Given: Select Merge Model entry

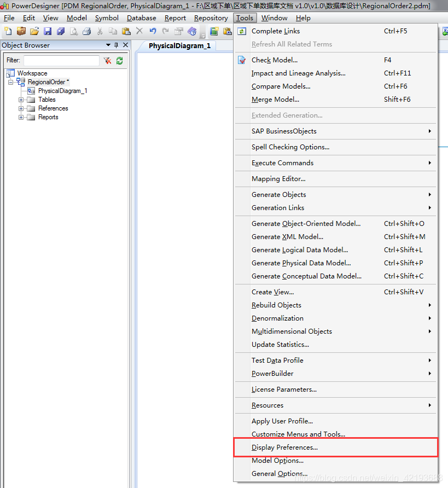Looking at the screenshot, I should 336,99.
